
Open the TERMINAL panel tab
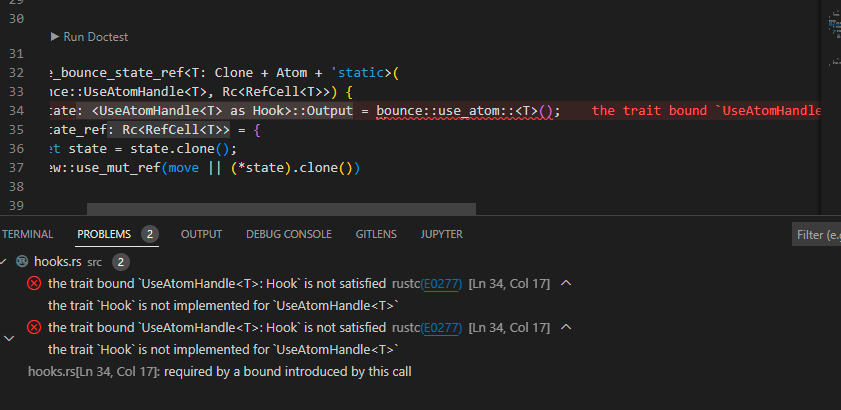(x=27, y=235)
